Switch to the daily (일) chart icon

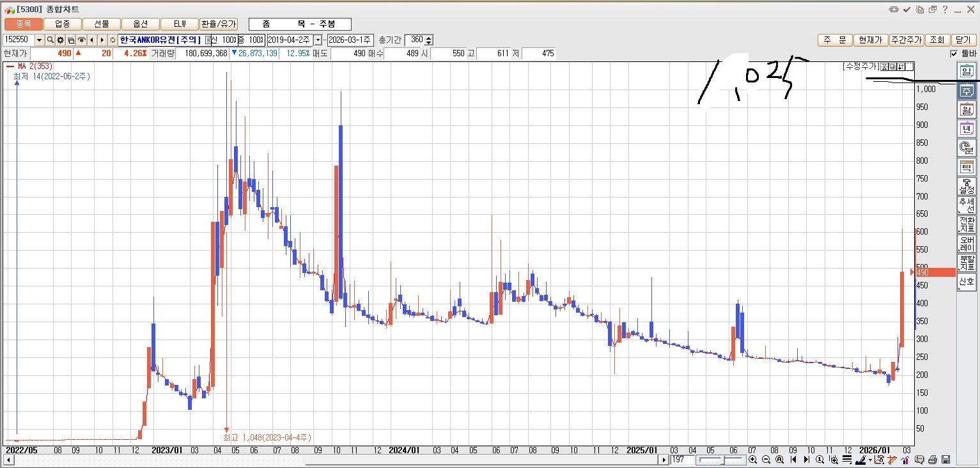(967, 72)
